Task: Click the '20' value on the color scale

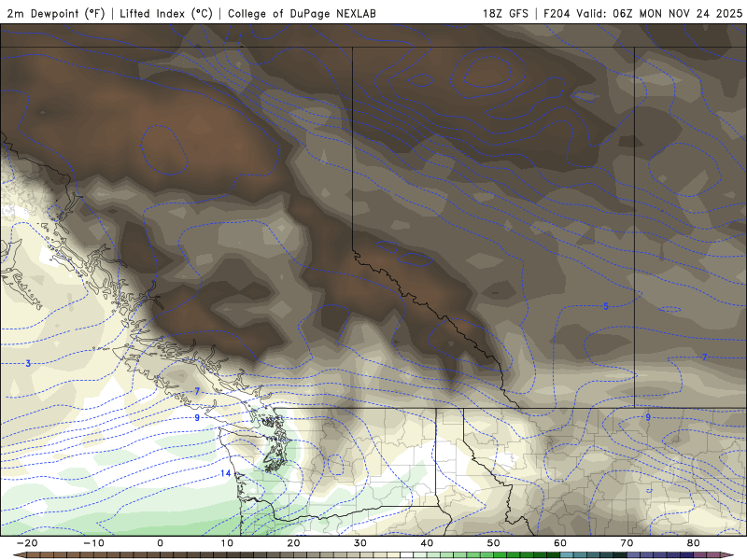Action: 293,543
